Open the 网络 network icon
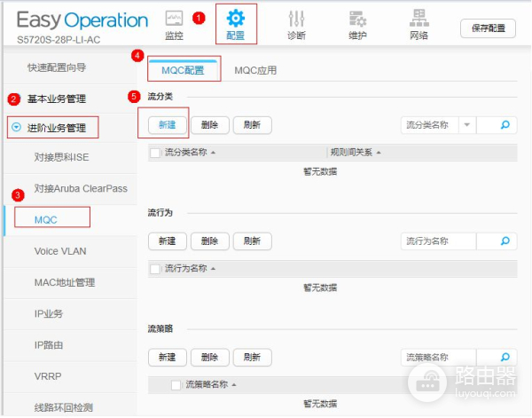This screenshot has height=418, width=532. [419, 25]
